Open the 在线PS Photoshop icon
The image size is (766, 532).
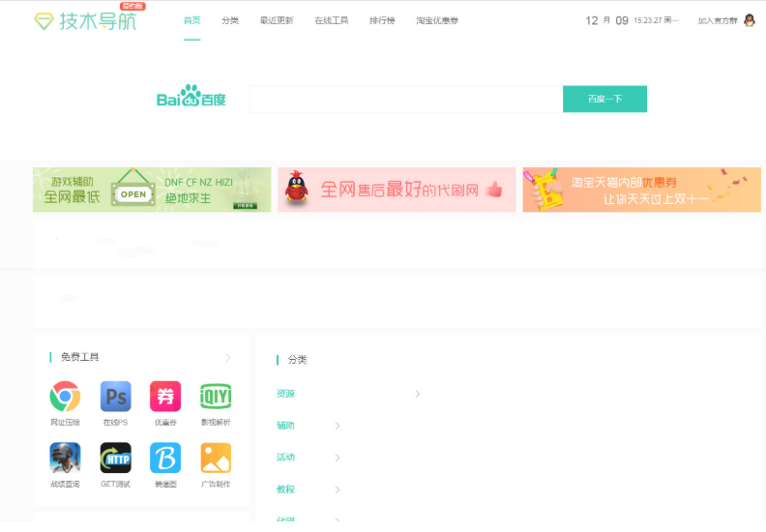tap(115, 397)
